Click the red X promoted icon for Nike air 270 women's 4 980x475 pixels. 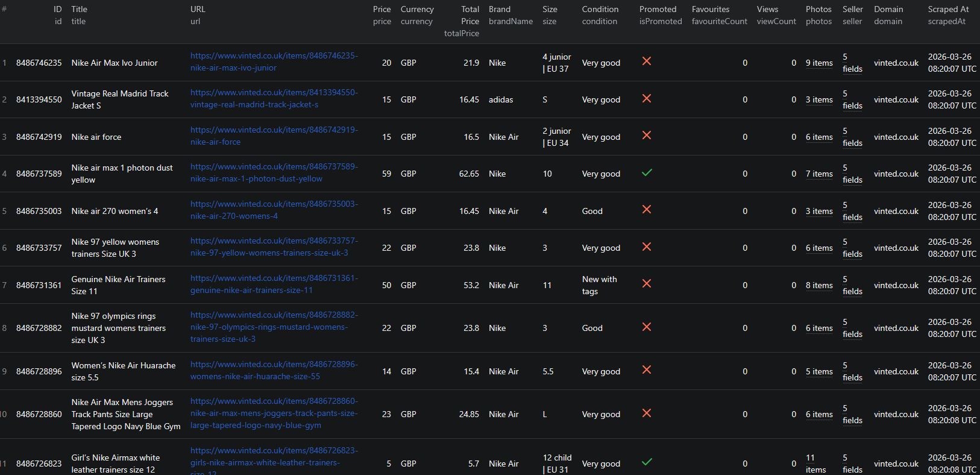tap(646, 210)
